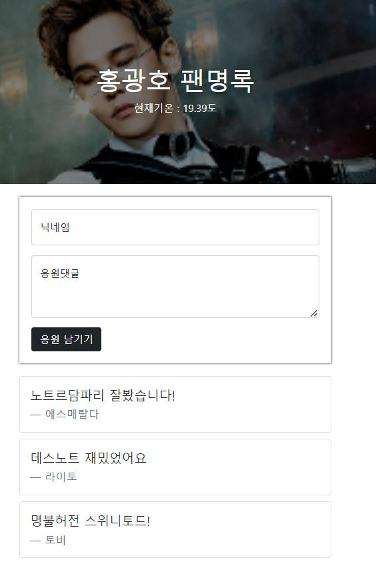The width and height of the screenshot is (376, 588).
Task: Click the 라이토 author name
Action: [61, 477]
